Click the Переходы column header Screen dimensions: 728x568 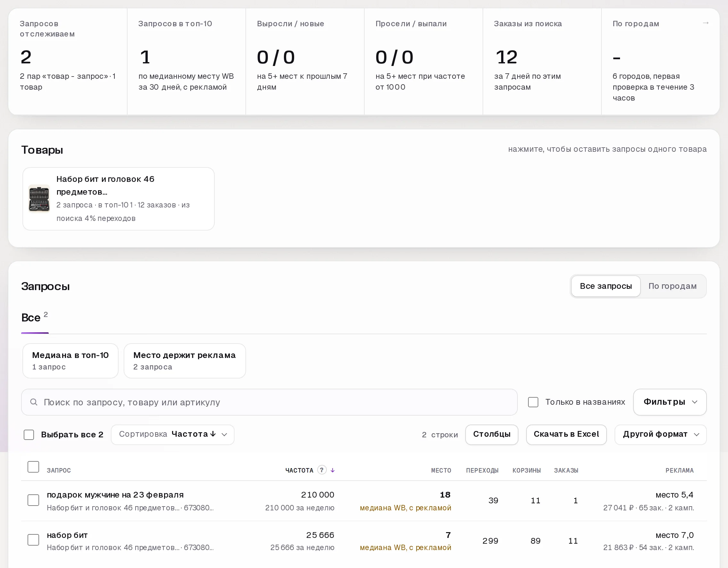tap(482, 470)
